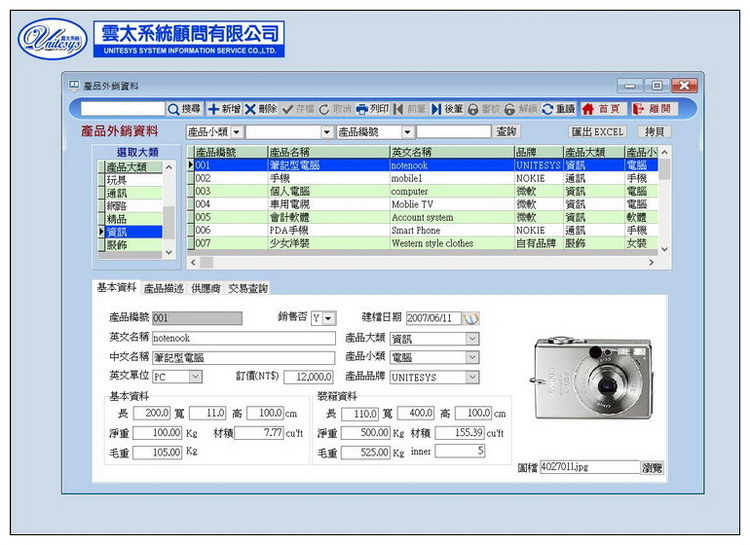Screen dimensions: 750x545
Task: Select the 玩具 category in the list
Action: (117, 180)
